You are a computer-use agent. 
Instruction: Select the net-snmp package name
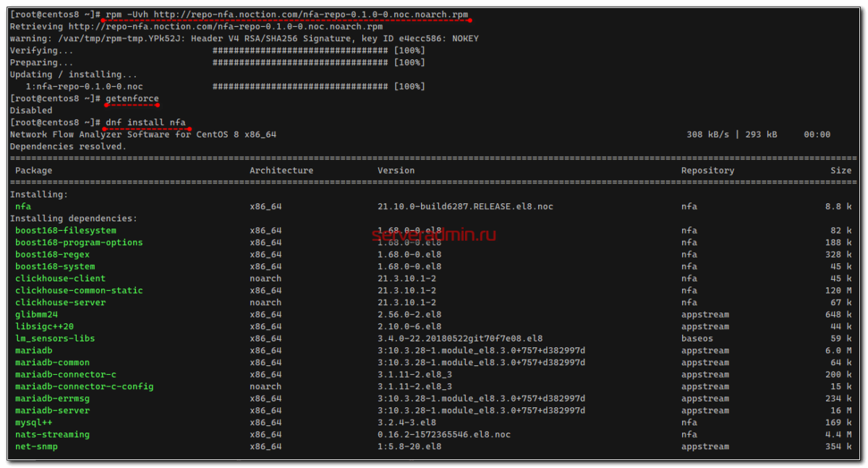tap(36, 446)
